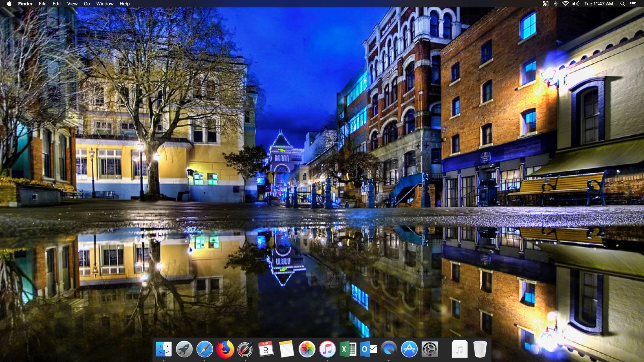
Task: Open the Trash in Dock
Action: [480, 350]
